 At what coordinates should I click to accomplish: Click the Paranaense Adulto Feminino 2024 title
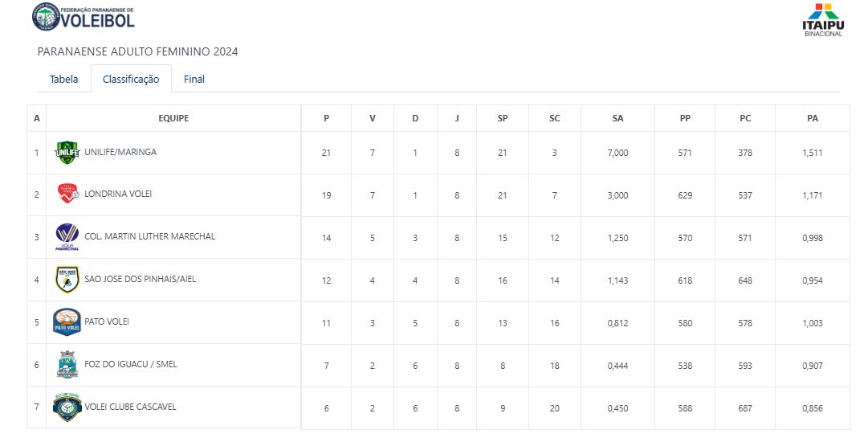click(138, 51)
